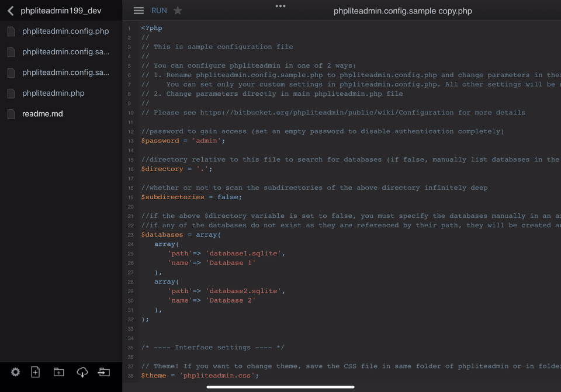
Task: Click 'database2.sqlite' path string
Action: pos(243,291)
